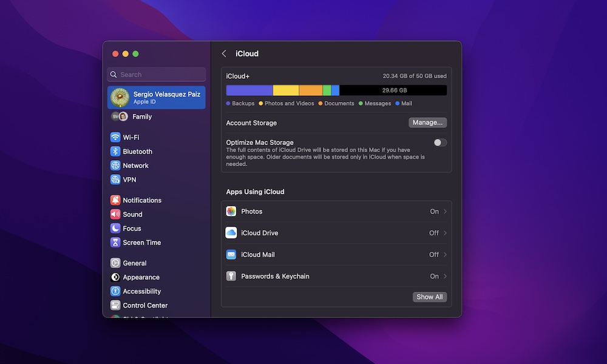Click the Photos app icon
Image resolution: width=607 pixels, height=364 pixels.
point(231,211)
